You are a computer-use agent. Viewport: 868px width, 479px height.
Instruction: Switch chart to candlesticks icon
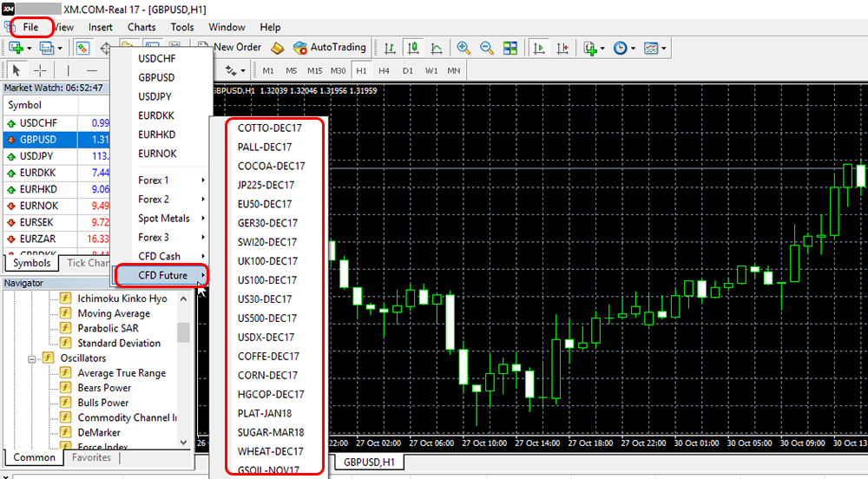413,48
